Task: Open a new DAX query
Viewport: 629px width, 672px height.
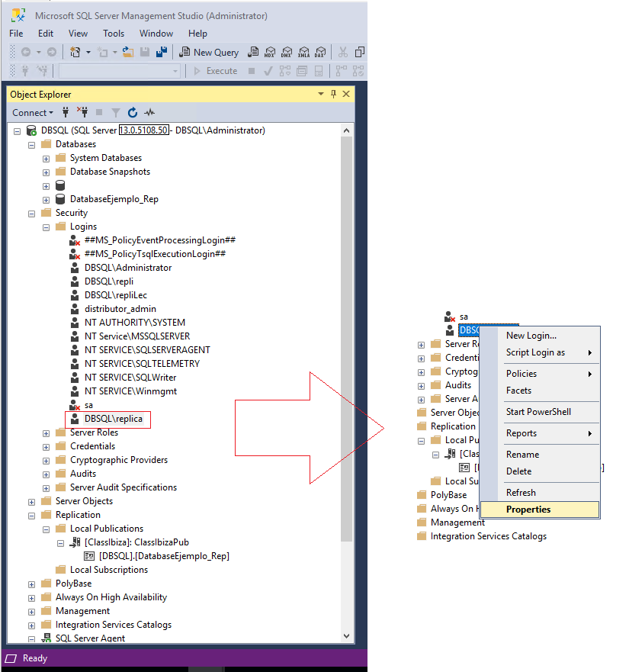Action: [x=319, y=52]
